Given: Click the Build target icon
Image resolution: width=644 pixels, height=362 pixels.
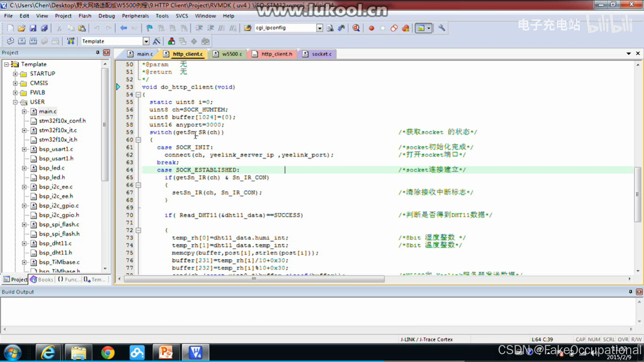Looking at the screenshot, I should coord(22,41).
